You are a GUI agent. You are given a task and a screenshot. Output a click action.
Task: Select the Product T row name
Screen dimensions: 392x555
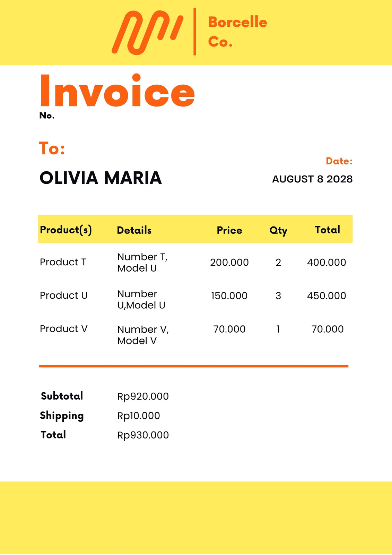coord(63,262)
